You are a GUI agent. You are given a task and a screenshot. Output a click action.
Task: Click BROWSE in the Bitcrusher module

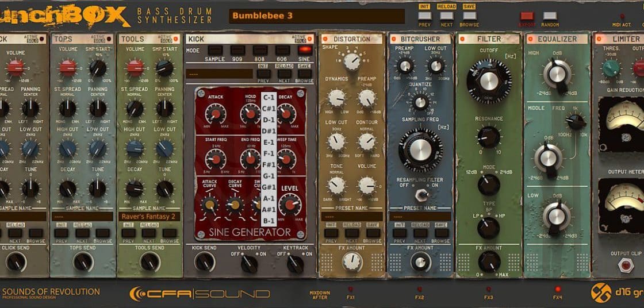(x=442, y=233)
